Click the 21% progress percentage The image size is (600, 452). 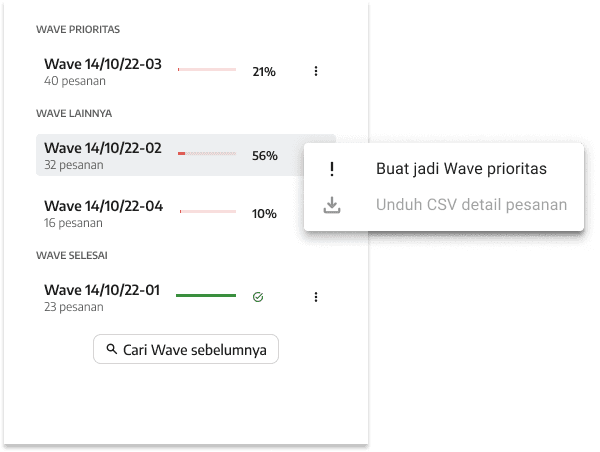pyautogui.click(x=264, y=72)
